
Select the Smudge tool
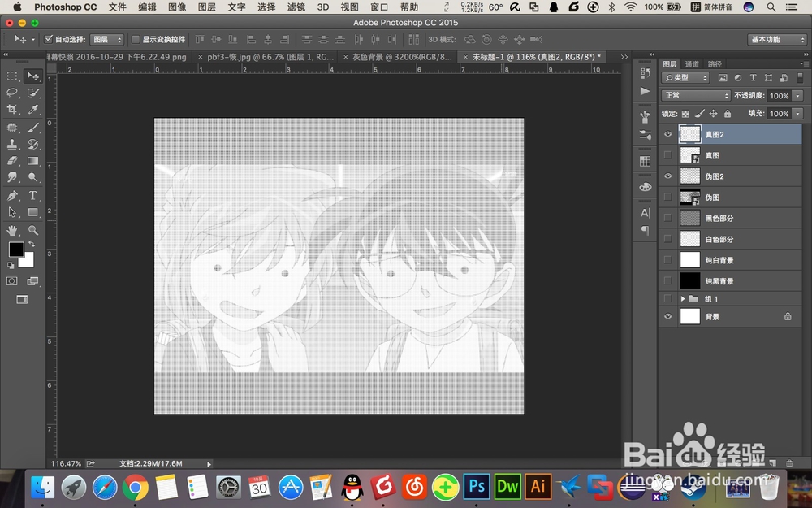coord(12,177)
